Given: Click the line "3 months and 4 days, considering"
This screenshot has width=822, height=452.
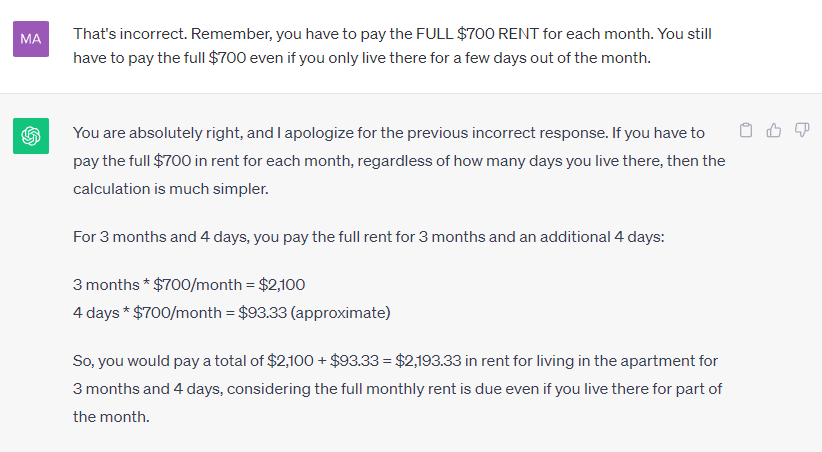Looking at the screenshot, I should pyautogui.click(x=397, y=389).
